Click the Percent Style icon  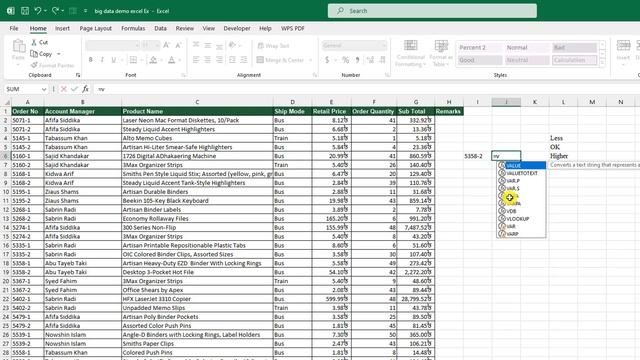coord(346,60)
